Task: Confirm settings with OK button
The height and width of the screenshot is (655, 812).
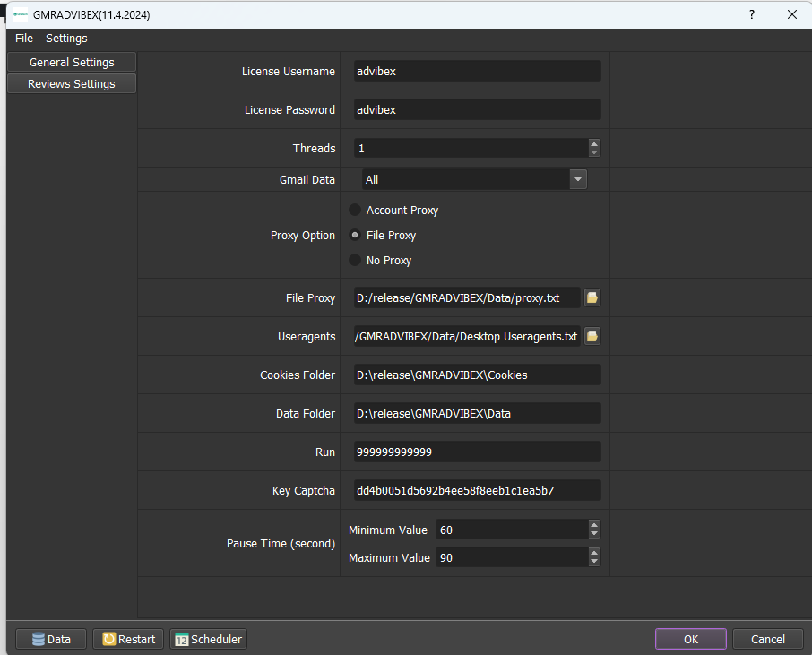Action: click(690, 639)
